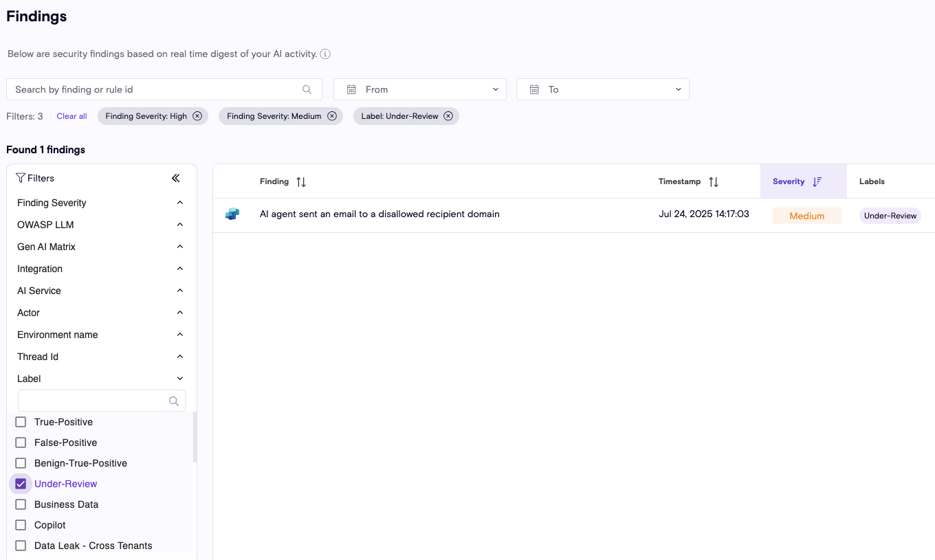935x560 pixels.
Task: Uncheck the Under-Review label checkbox
Action: click(21, 484)
